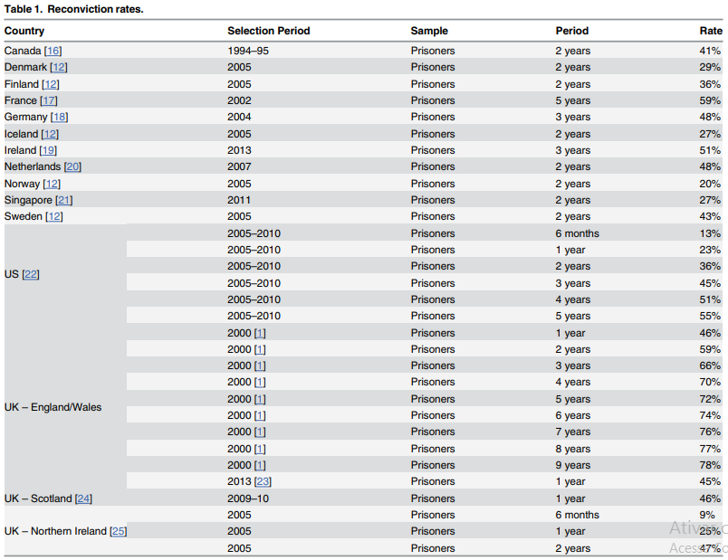Open reference 12 beside Sweden
Screen dimensions: 728x560
tap(54, 216)
